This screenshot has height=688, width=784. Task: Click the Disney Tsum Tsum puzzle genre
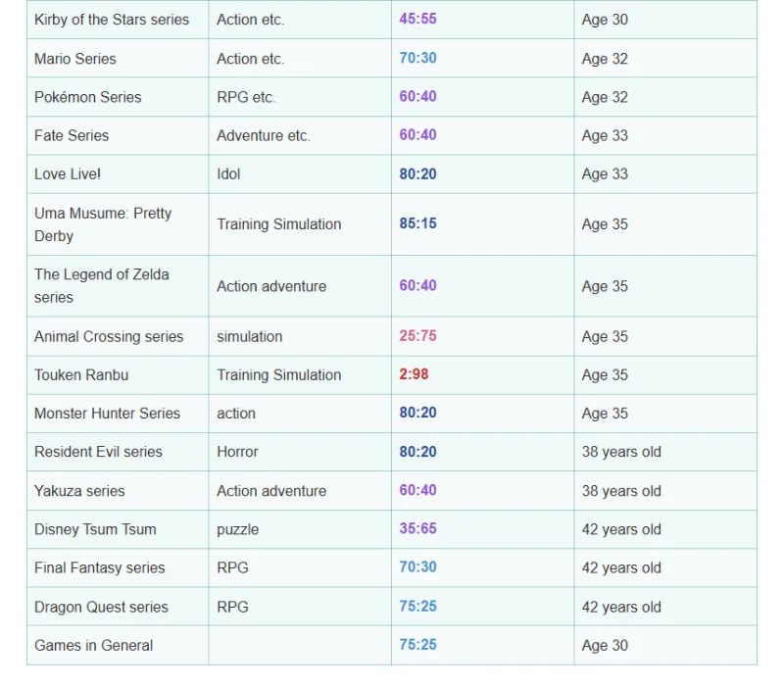point(237,529)
